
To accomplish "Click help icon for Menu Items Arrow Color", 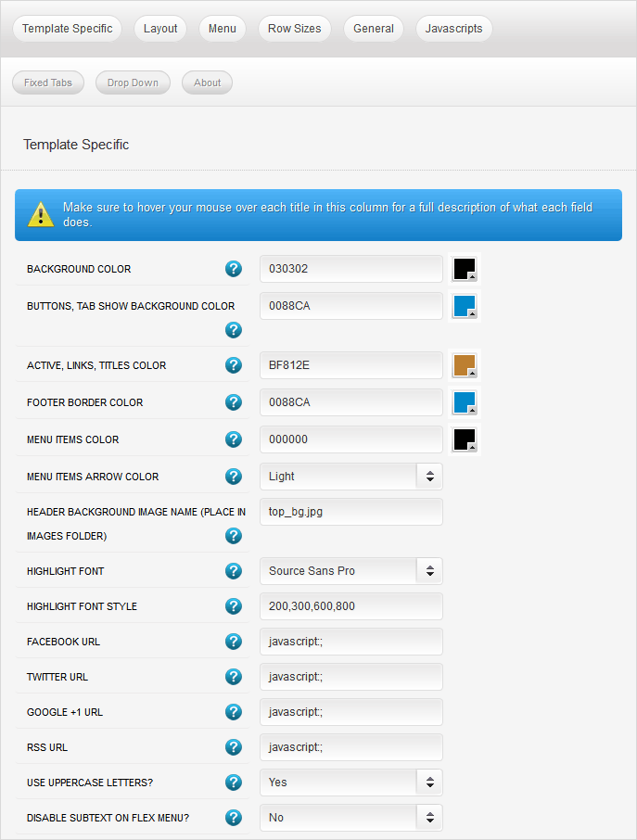I will (234, 477).
